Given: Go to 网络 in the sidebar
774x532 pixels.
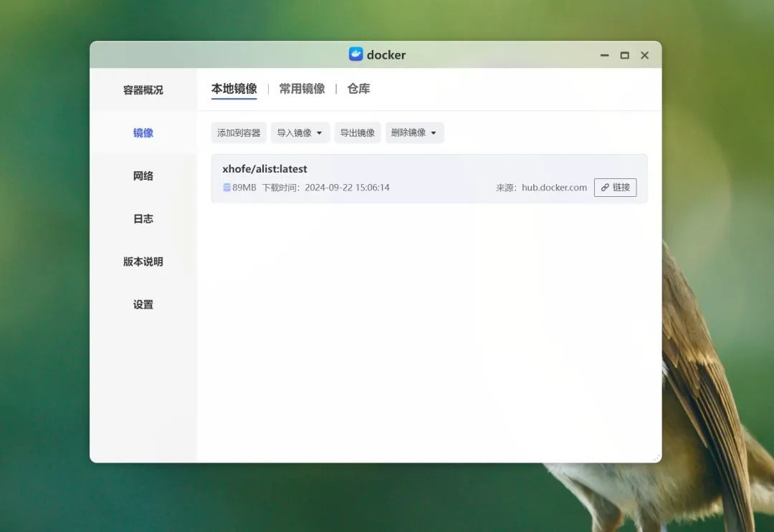Looking at the screenshot, I should coord(143,175).
